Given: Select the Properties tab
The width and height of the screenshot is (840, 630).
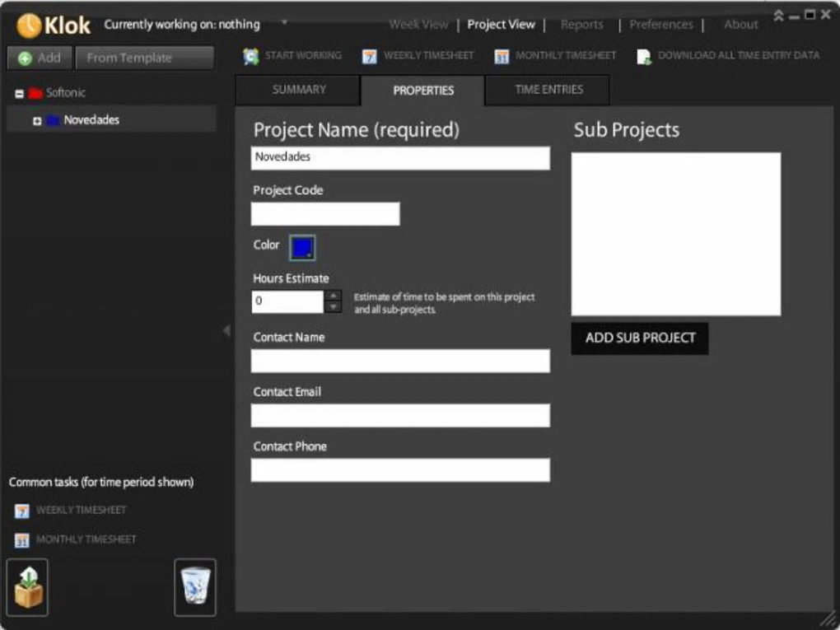Looking at the screenshot, I should [x=423, y=90].
